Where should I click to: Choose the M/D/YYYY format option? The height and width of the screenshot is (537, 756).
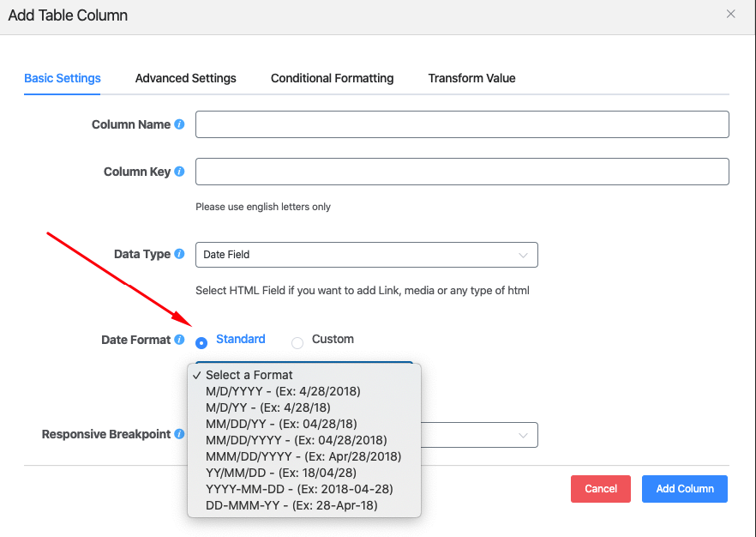(283, 391)
